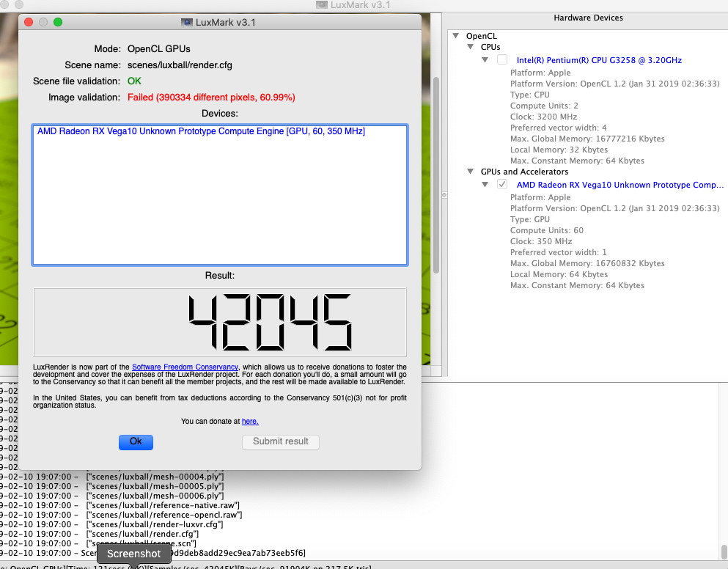Click the Hardware Devices panel header
The height and width of the screenshot is (569, 728).
point(588,18)
